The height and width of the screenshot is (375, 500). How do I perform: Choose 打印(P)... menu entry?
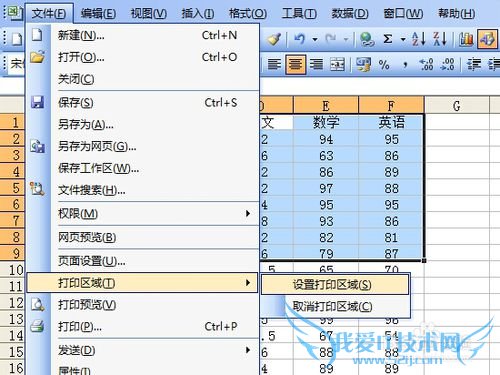click(x=143, y=327)
